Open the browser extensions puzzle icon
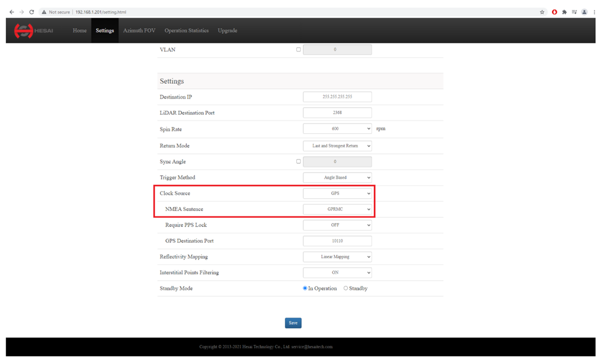606x364 pixels. tap(565, 12)
